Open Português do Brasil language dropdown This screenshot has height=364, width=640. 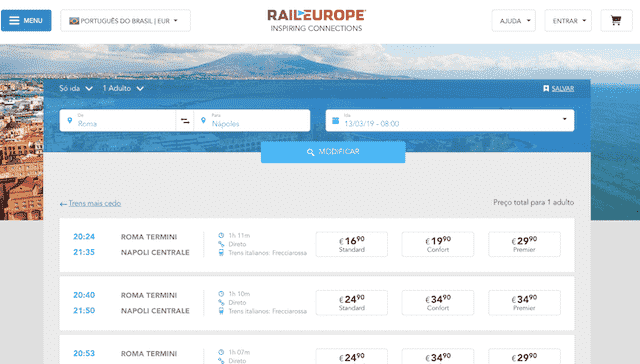click(x=125, y=20)
